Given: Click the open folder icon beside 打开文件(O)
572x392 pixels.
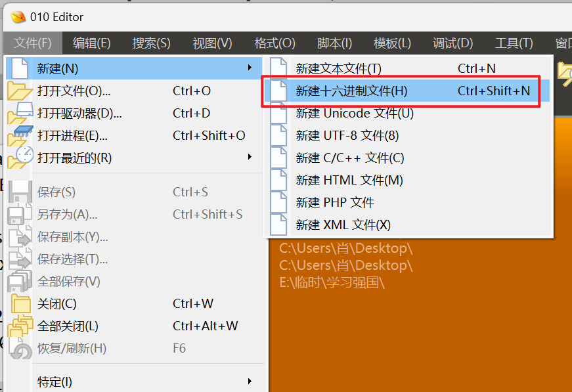Looking at the screenshot, I should (x=19, y=91).
